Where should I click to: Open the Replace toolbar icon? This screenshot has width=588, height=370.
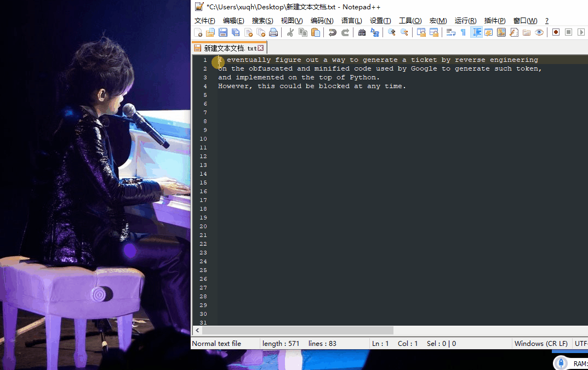pos(375,33)
